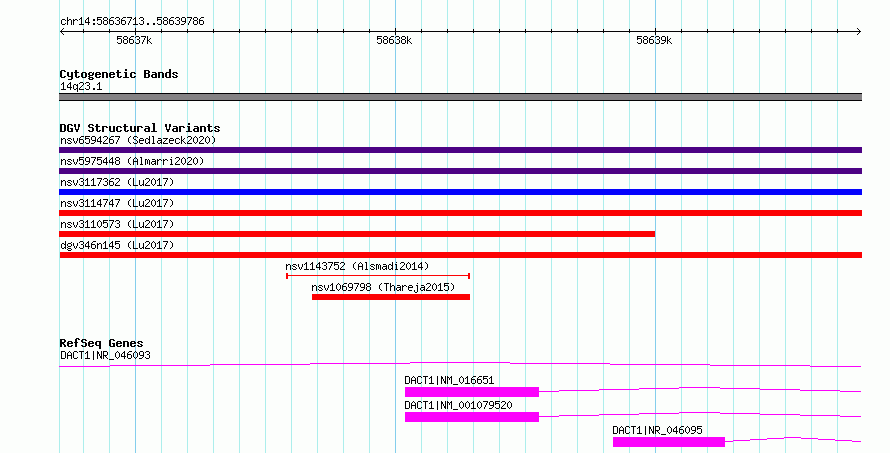This screenshot has width=890, height=453.
Task: Click the chr14:58636713..58639786 coordinate label
Action: pos(132,22)
